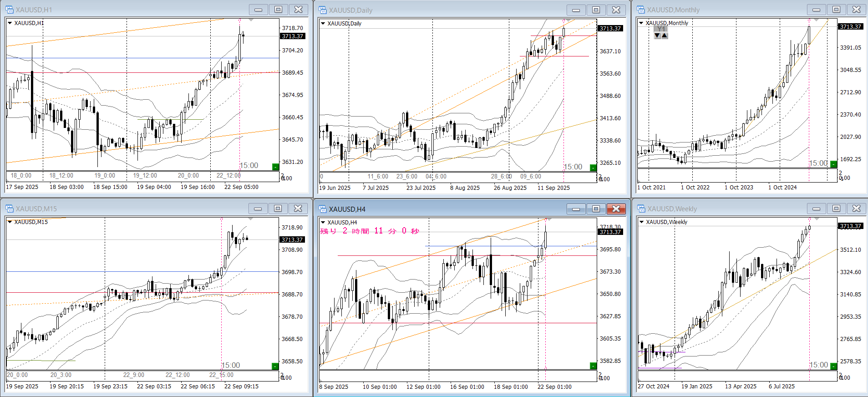Expand the triangle beside XAUUSD,H1 chart label

(x=10, y=23)
